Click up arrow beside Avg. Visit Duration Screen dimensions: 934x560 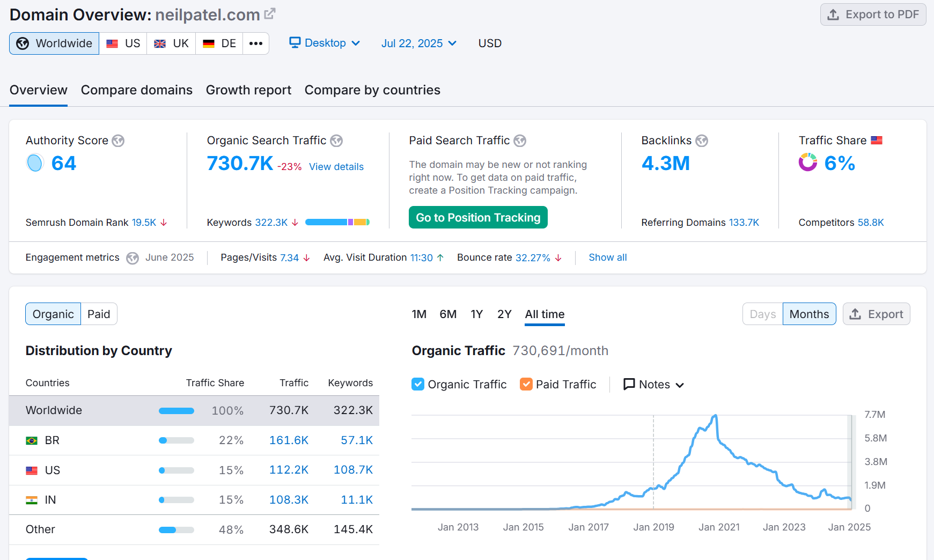coord(440,257)
